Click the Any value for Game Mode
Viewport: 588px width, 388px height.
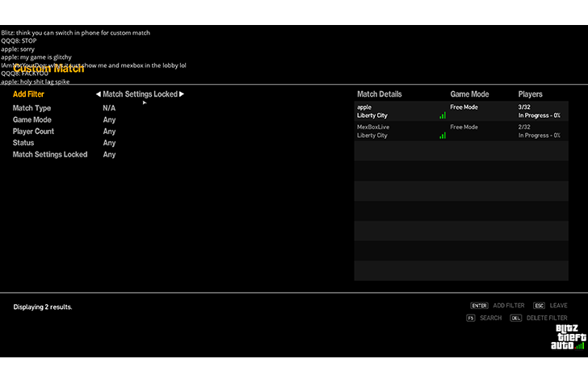[109, 120]
